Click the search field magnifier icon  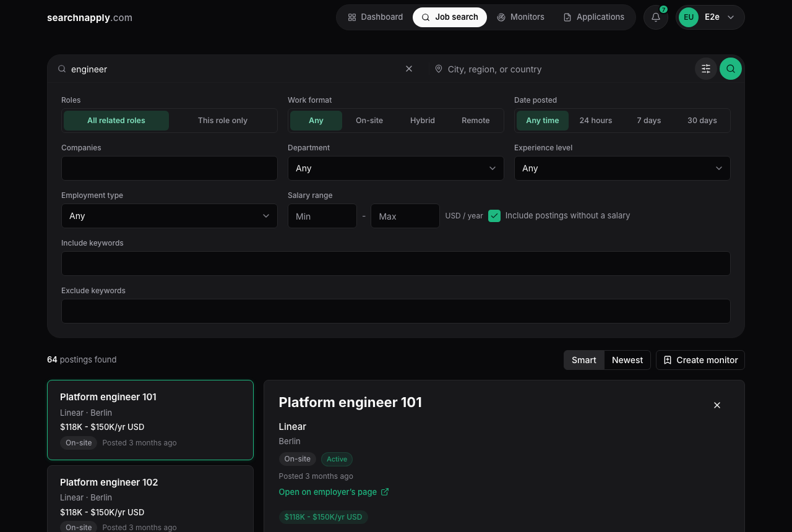pos(62,69)
